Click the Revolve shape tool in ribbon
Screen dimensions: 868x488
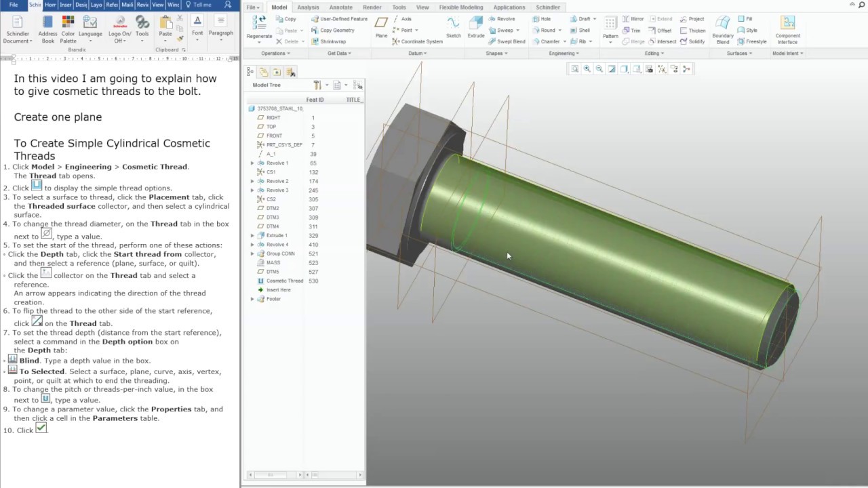click(x=502, y=19)
